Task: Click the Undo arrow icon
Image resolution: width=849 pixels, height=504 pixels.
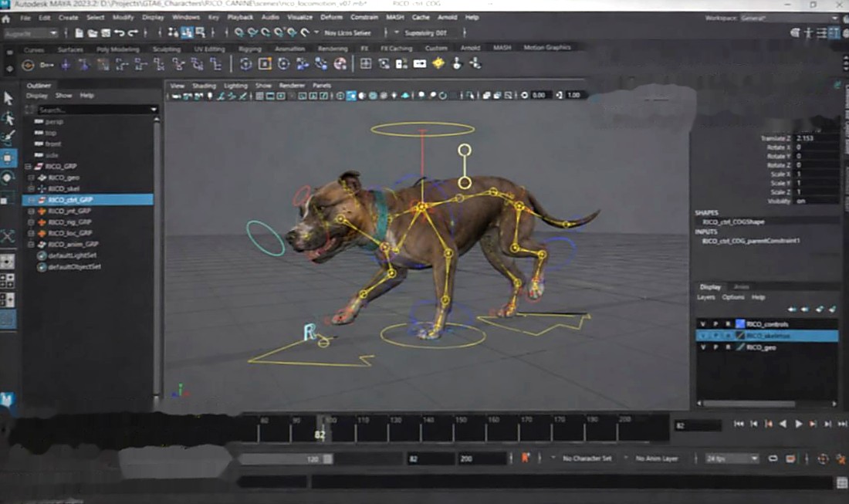Action: (120, 33)
